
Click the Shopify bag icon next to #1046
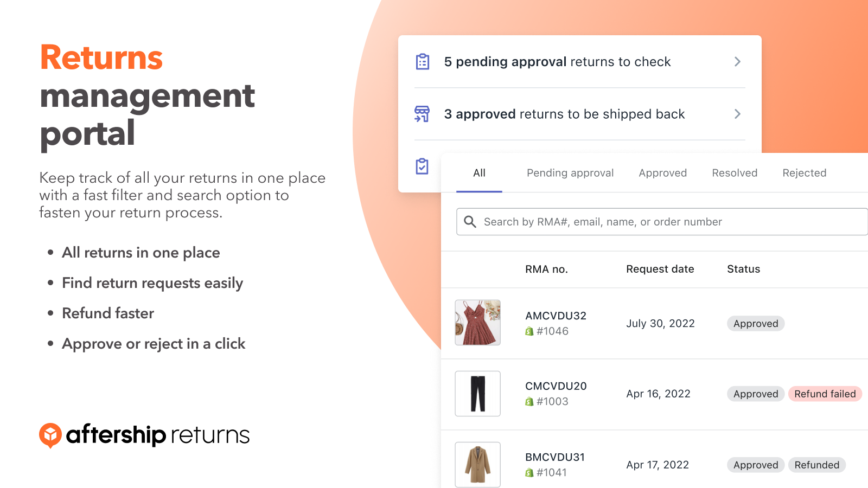click(x=529, y=331)
